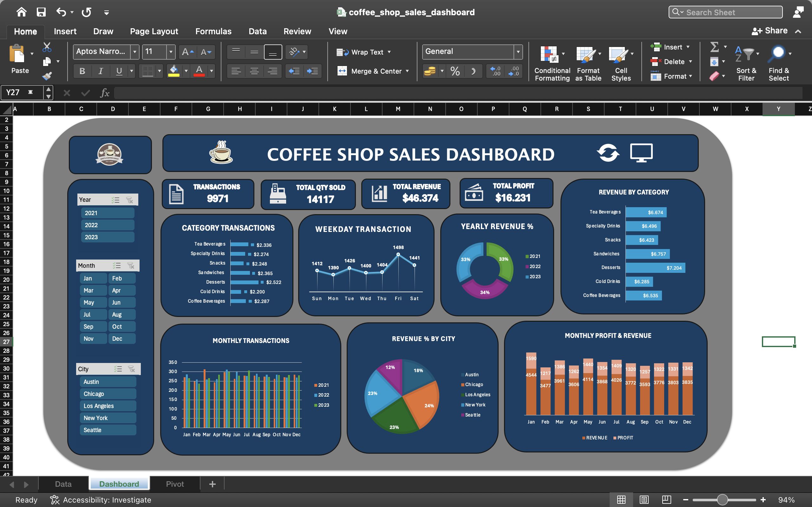The width and height of the screenshot is (812, 507).
Task: Clear the filter on the City slicer
Action: (x=131, y=369)
